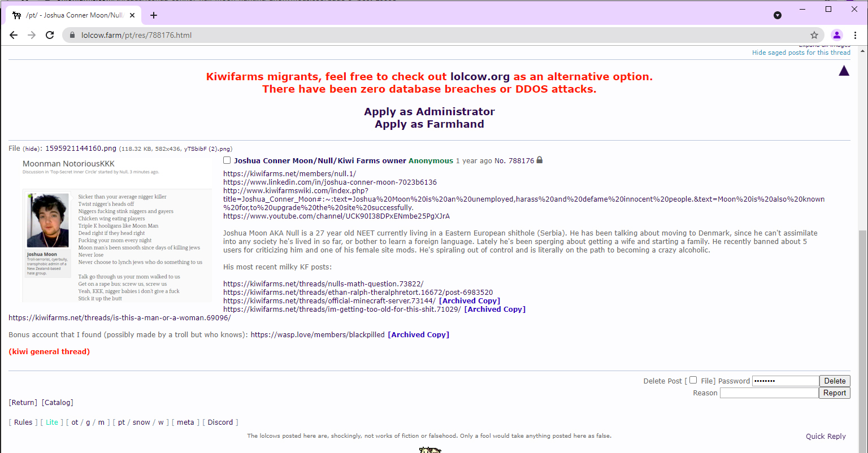868x453 pixels.
Task: Click the file (hide) link
Action: coord(32,149)
